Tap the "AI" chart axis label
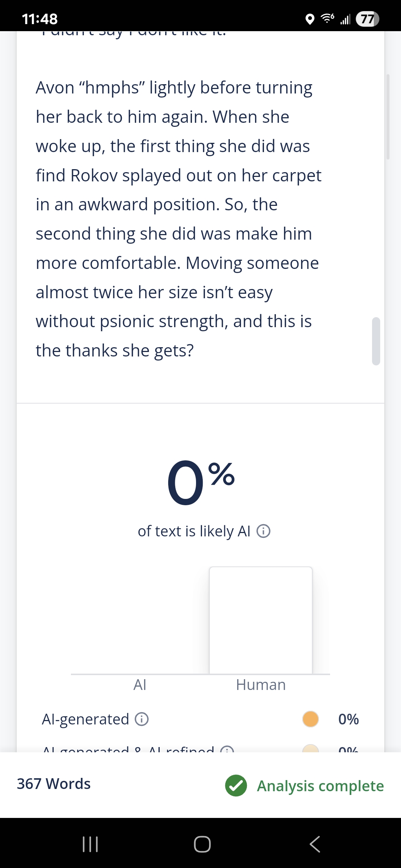This screenshot has width=401, height=868. point(140,685)
